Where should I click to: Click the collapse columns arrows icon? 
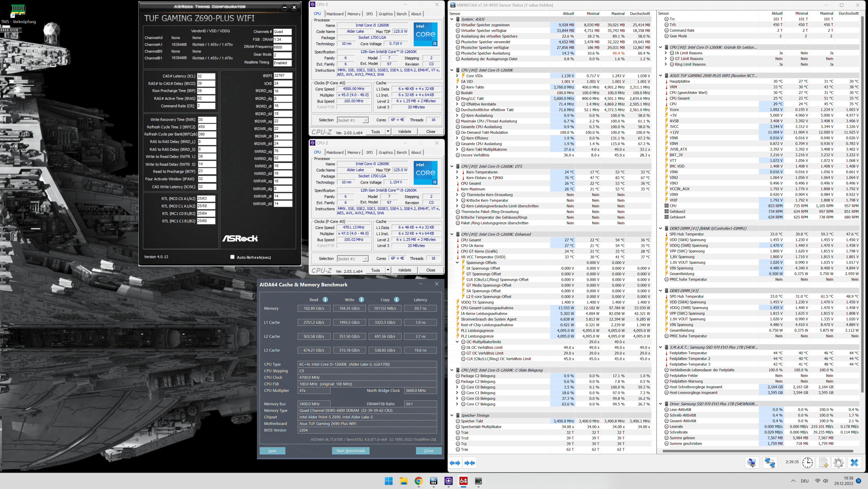coord(470,463)
